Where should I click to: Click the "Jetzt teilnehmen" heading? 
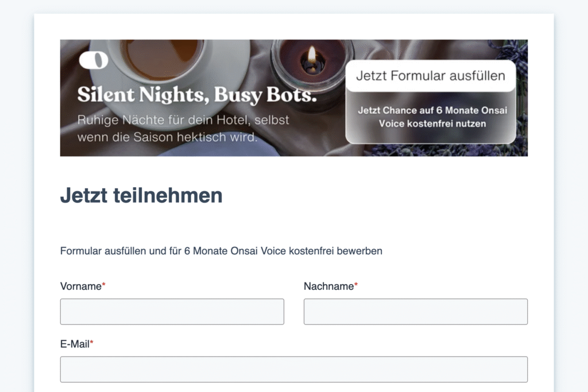tap(141, 196)
